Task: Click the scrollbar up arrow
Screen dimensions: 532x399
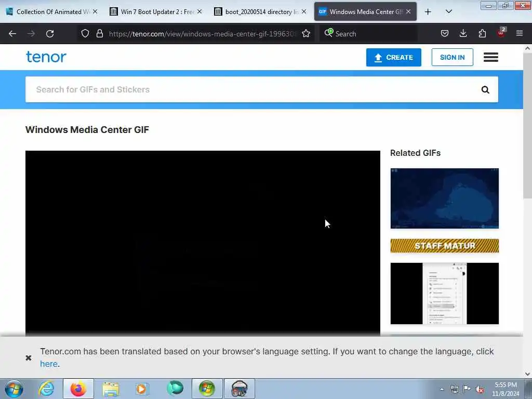Action: pos(527,48)
